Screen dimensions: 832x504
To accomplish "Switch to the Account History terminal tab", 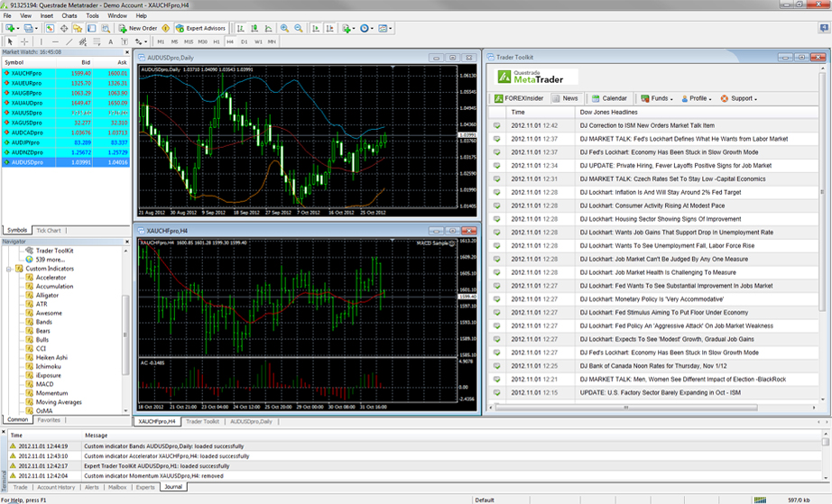I will click(56, 487).
